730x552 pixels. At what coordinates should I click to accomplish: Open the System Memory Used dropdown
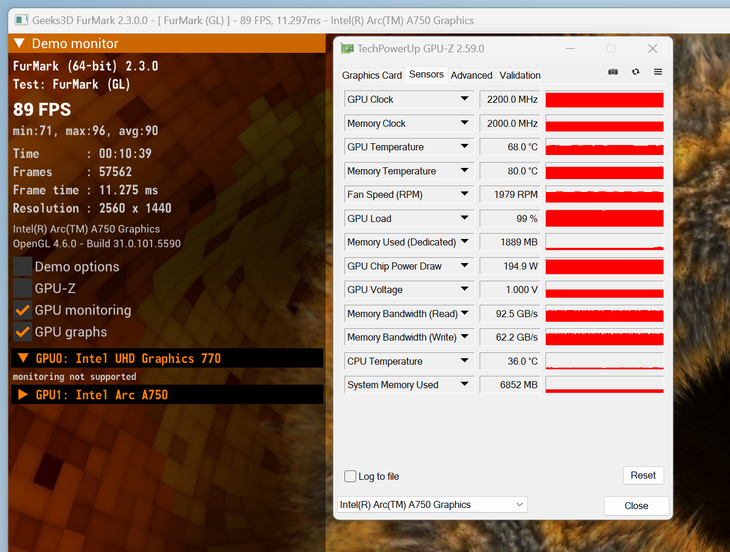click(464, 384)
